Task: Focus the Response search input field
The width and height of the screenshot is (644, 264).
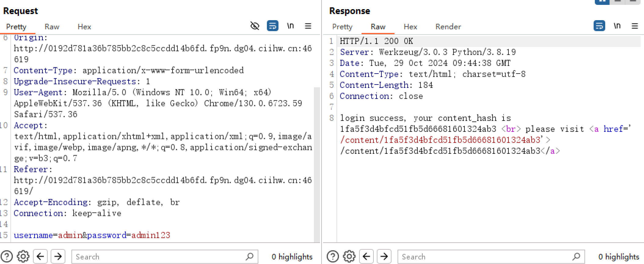Action: point(491,257)
